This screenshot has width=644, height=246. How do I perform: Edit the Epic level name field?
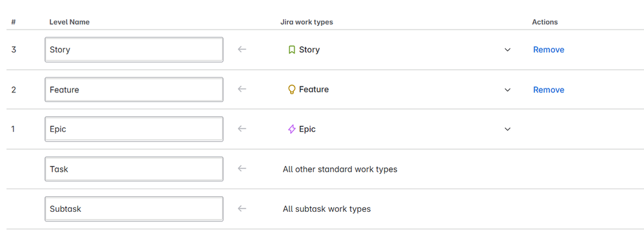[134, 129]
